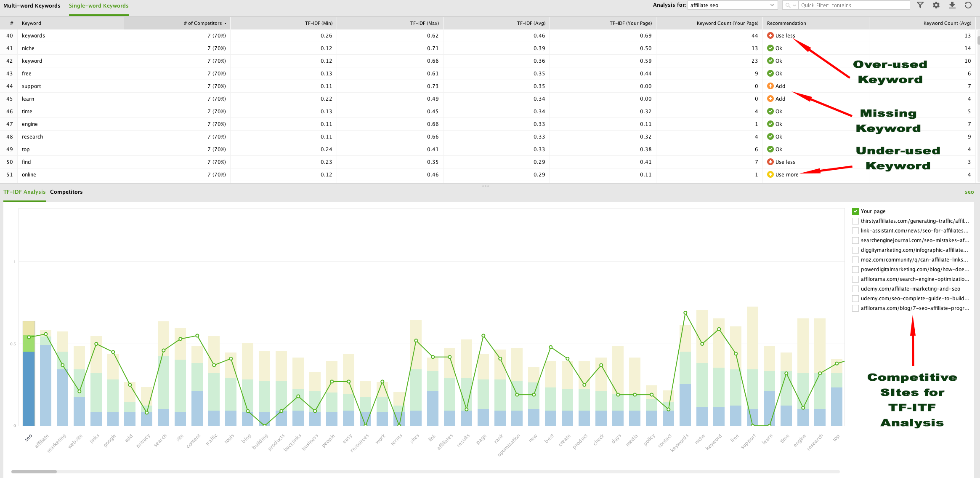Open settings via the gear icon
This screenshot has height=478, width=980.
pyautogui.click(x=936, y=5)
